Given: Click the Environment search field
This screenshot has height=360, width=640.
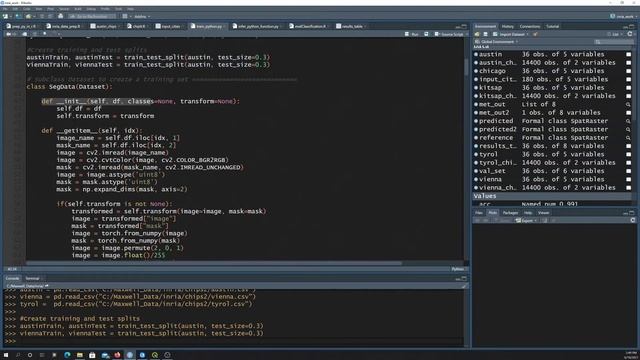Looking at the screenshot, I should 613,42.
